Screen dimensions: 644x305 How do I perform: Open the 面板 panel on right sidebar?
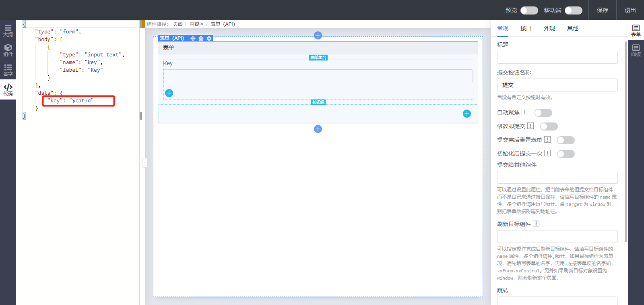(636, 50)
